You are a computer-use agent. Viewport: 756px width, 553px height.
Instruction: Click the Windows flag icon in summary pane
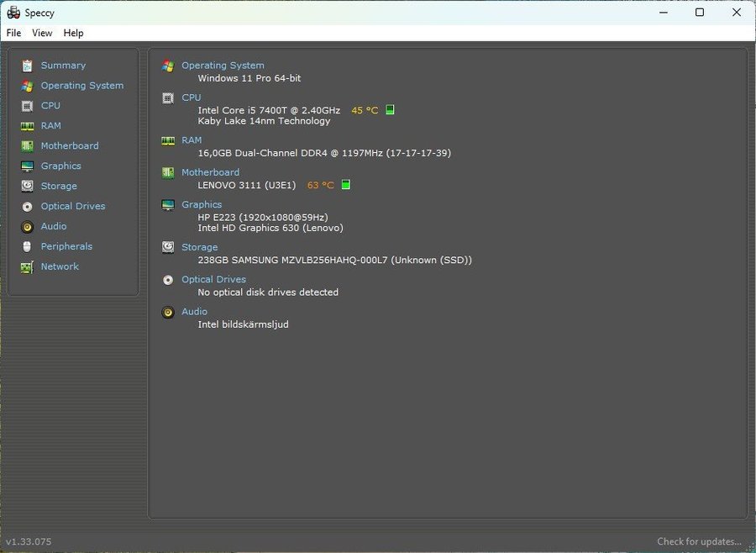[x=168, y=66]
